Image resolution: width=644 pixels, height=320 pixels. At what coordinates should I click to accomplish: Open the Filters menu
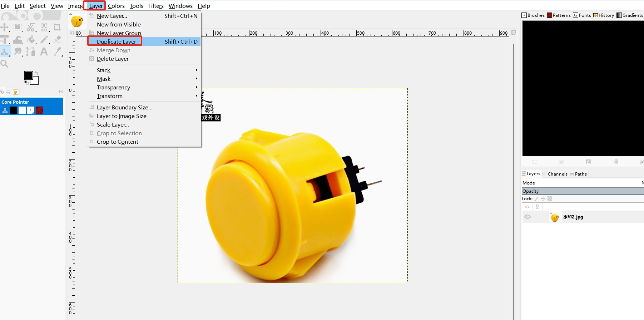click(x=156, y=6)
